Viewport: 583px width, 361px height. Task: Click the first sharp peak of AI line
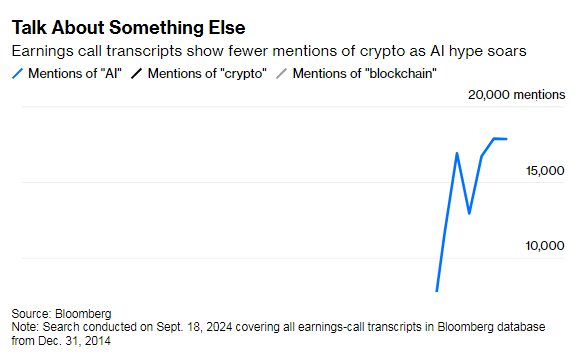click(x=457, y=153)
